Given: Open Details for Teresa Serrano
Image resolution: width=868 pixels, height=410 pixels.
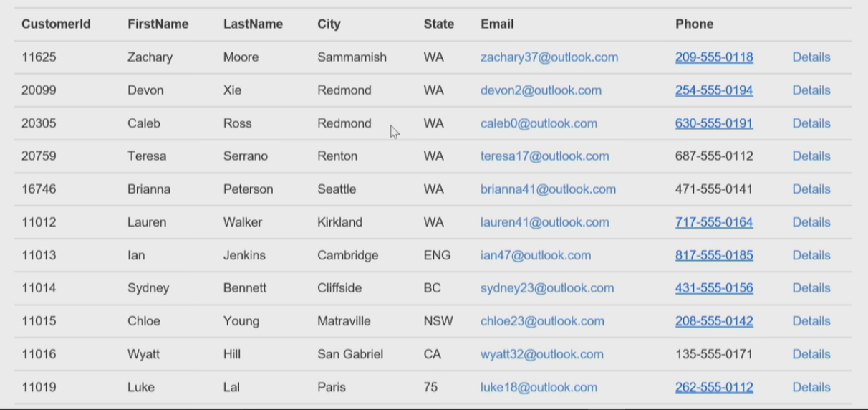Looking at the screenshot, I should [x=811, y=156].
